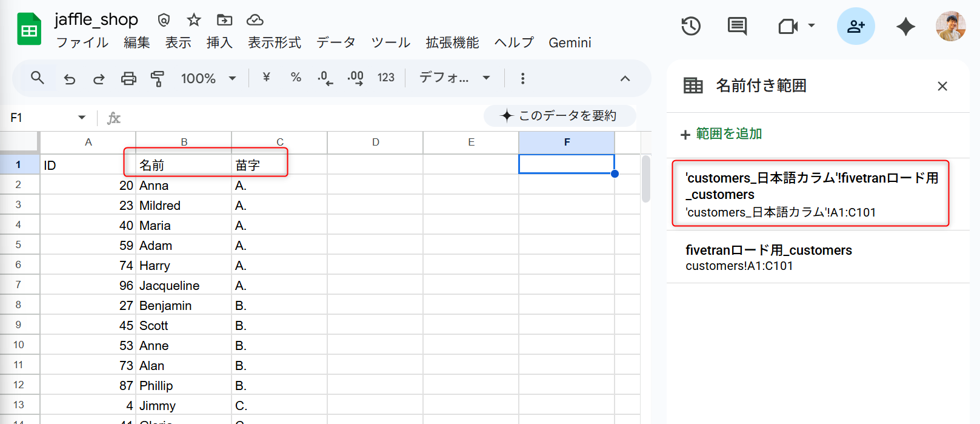980x424 pixels.
Task: Format as percent
Action: coord(296,78)
